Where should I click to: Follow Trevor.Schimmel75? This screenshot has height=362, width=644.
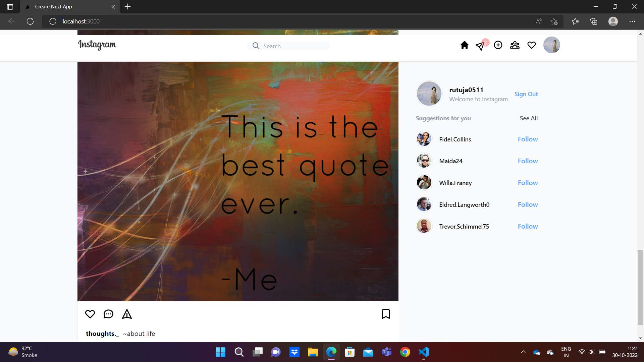coord(528,226)
